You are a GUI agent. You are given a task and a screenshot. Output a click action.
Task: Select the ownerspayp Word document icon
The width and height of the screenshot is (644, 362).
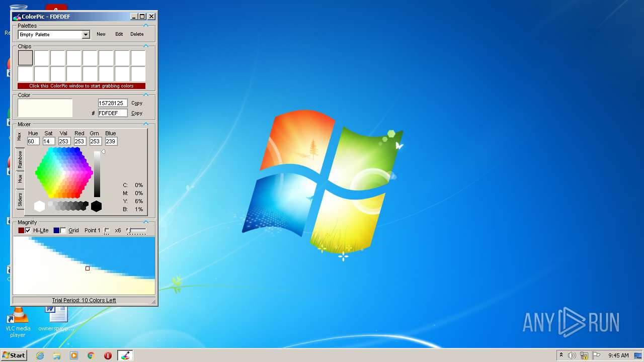[x=56, y=319]
